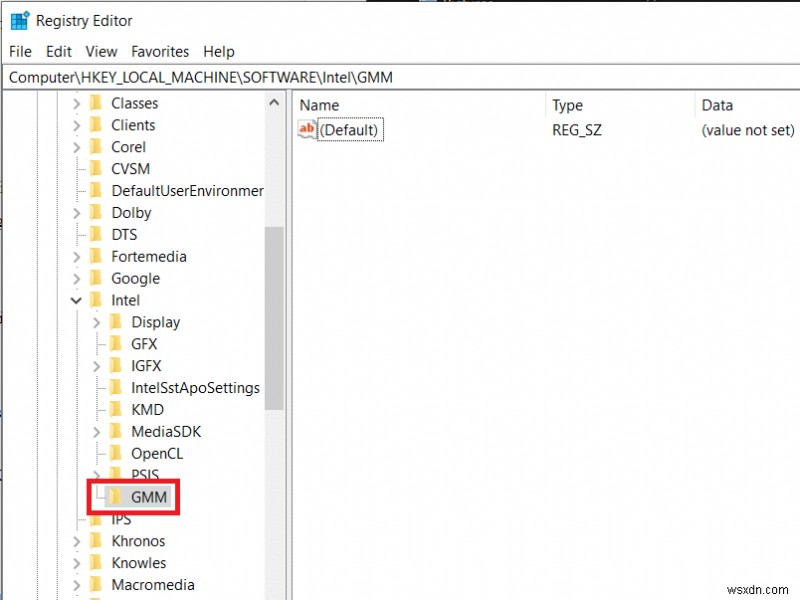Image resolution: width=800 pixels, height=600 pixels.
Task: Select the IntelSstApoSettings key label
Action: pyautogui.click(x=195, y=388)
